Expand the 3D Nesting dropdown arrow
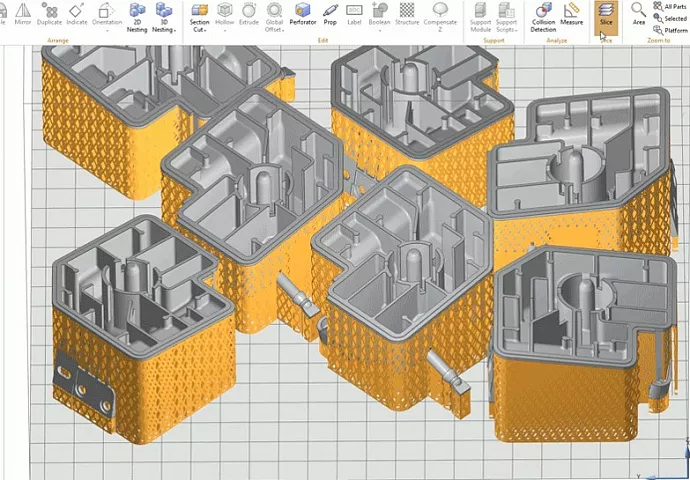This screenshot has height=480, width=690. [x=175, y=30]
